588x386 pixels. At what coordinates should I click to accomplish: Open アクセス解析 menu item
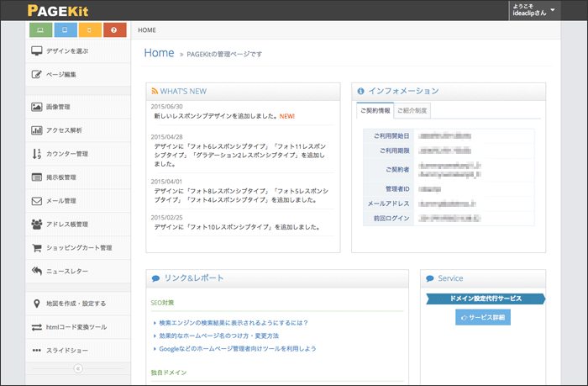point(78,130)
